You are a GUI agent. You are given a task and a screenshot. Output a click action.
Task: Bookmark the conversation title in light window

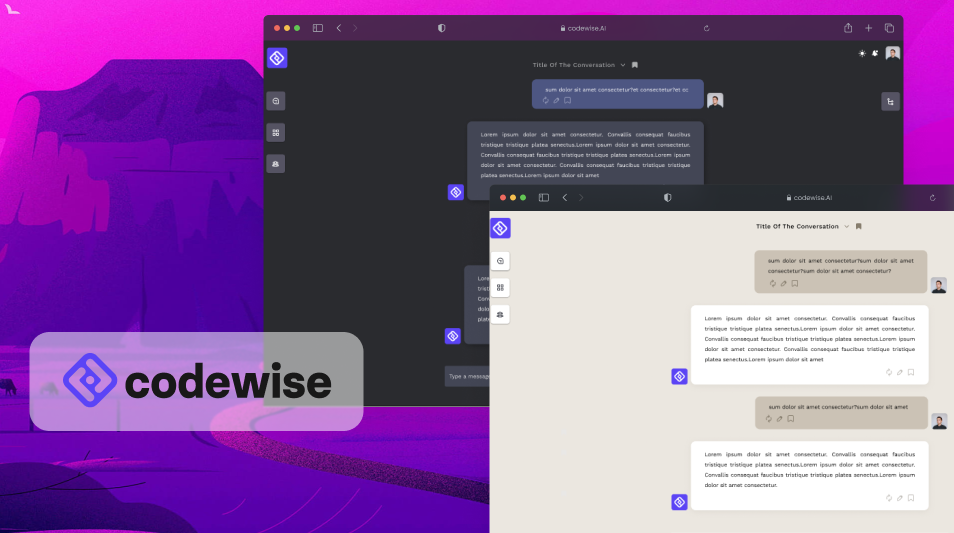[x=858, y=226]
